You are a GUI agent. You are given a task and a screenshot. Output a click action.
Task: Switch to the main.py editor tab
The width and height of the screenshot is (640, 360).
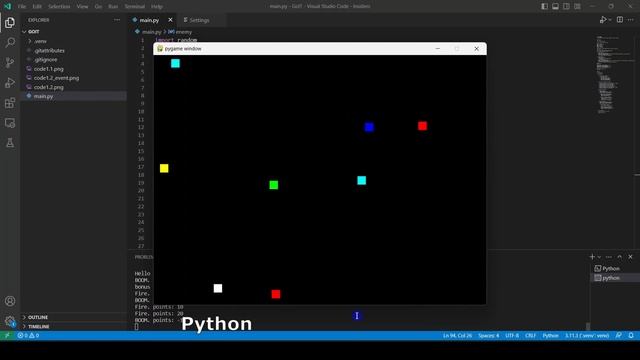(149, 20)
